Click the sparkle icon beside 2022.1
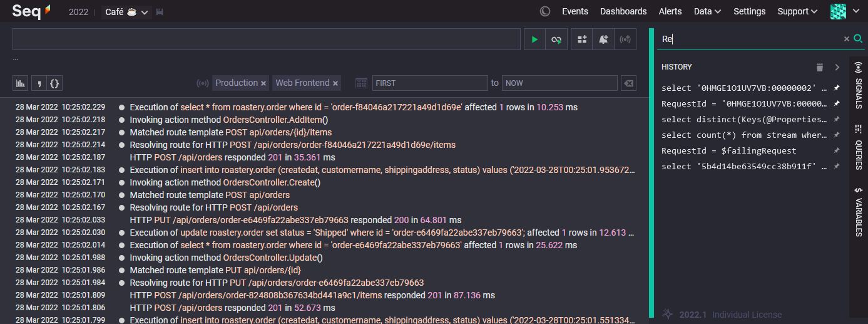This screenshot has height=324, width=868. (x=668, y=314)
